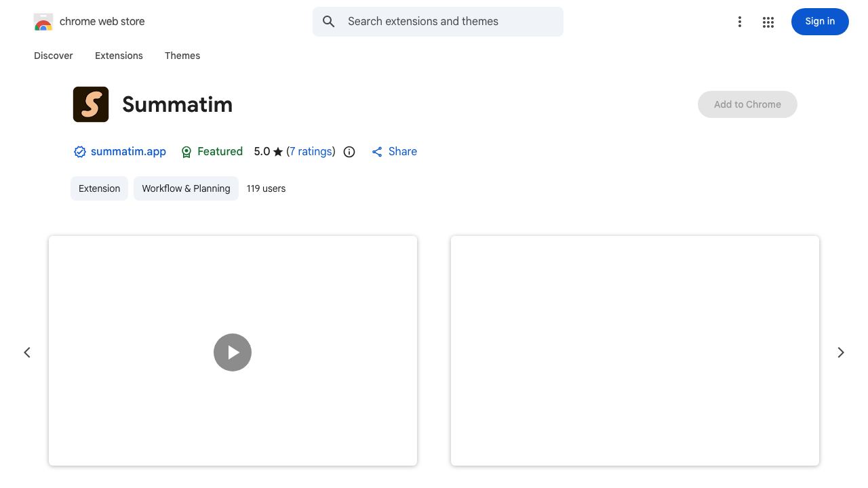Go to next screenshot with right arrow
This screenshot has height=488, width=868.
841,352
